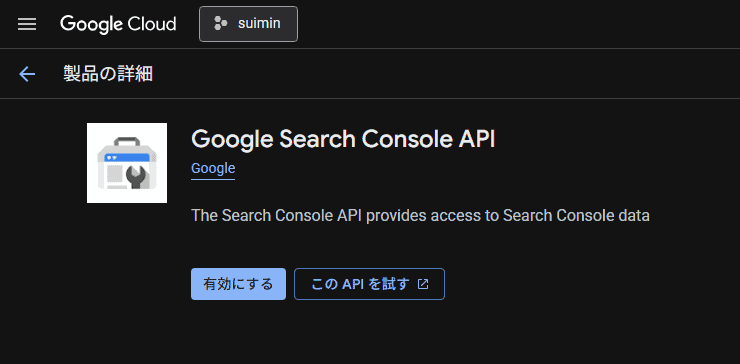Click the suimin project name text
Screen dimensions: 740x364
tap(259, 23)
